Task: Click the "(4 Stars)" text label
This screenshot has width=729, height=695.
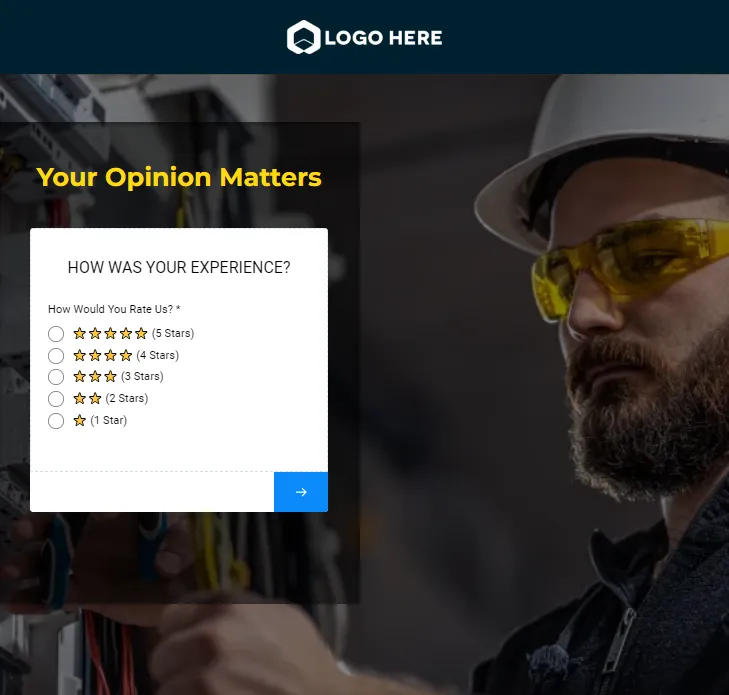Action: [158, 355]
